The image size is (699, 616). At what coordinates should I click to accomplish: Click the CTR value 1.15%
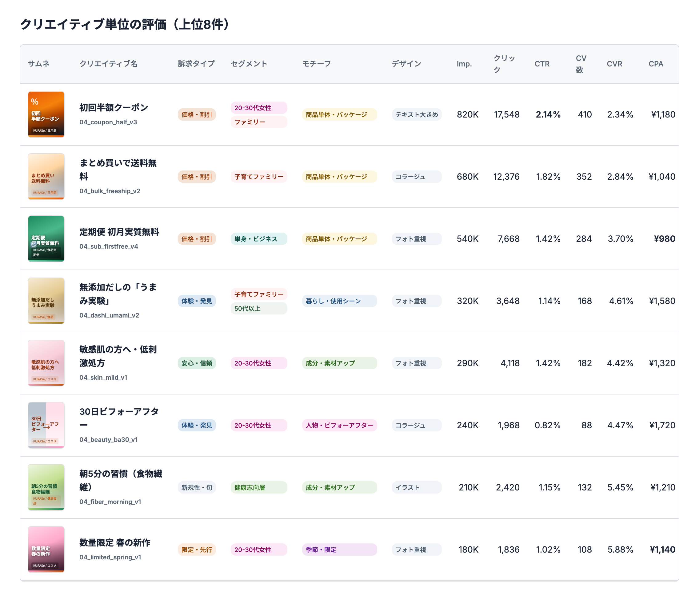click(549, 487)
